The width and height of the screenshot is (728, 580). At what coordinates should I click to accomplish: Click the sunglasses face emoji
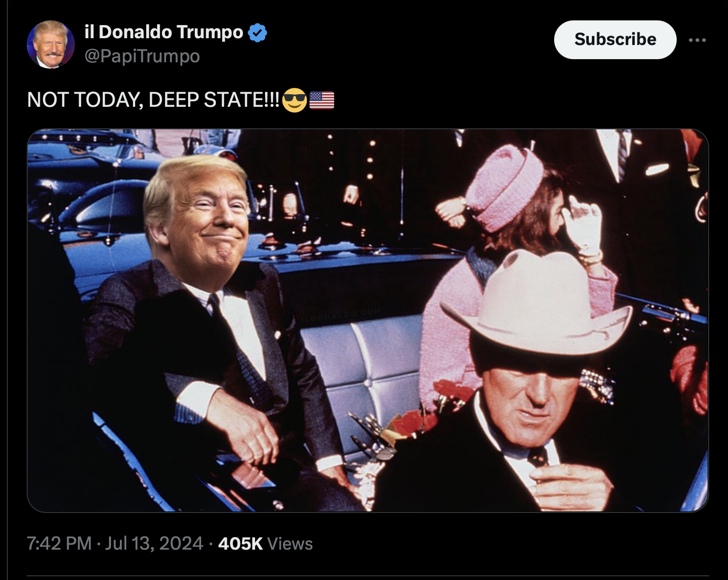[294, 100]
